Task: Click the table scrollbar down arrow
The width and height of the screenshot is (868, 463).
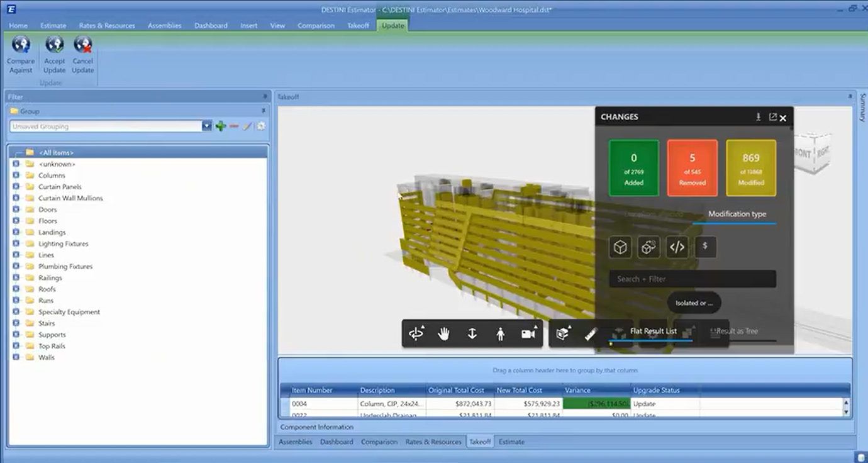Action: click(x=846, y=412)
